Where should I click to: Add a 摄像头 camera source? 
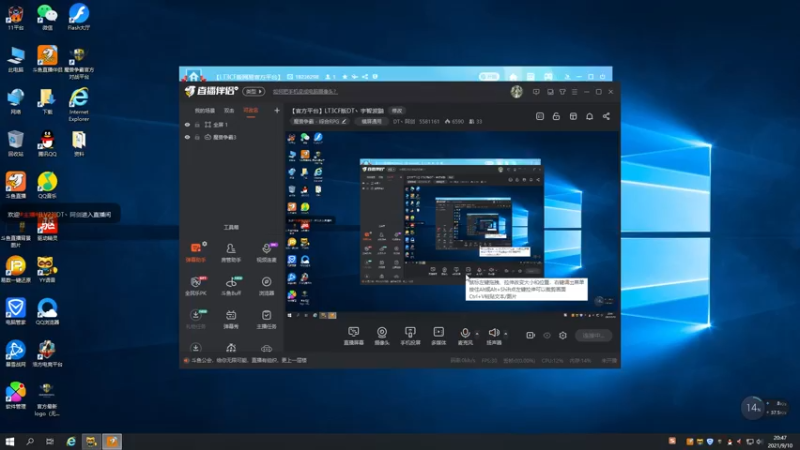tap(382, 336)
